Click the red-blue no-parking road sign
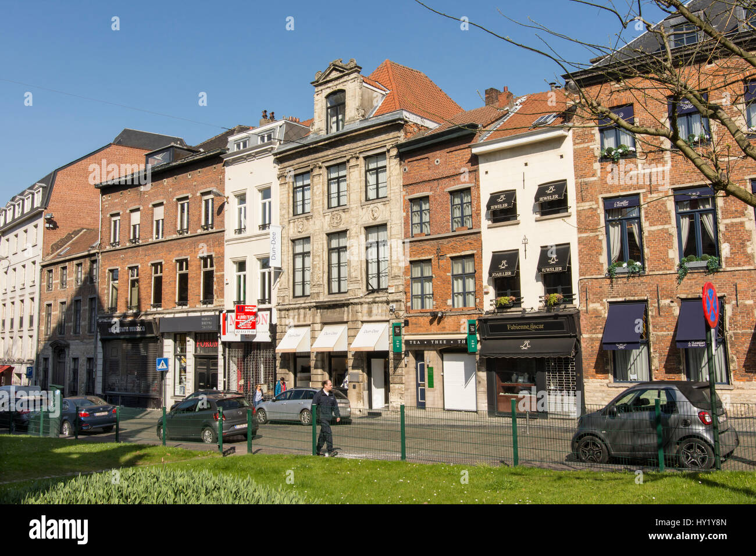 (710, 305)
